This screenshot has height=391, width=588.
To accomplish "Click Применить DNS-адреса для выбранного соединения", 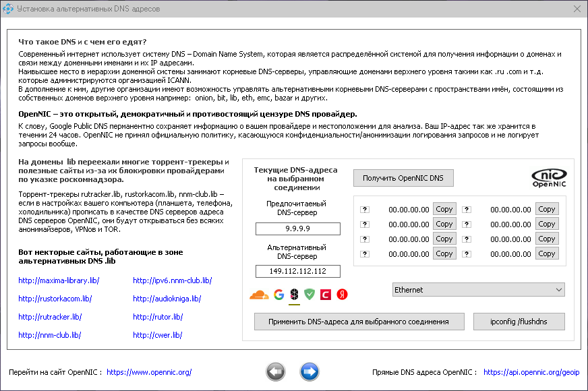I will tap(359, 322).
